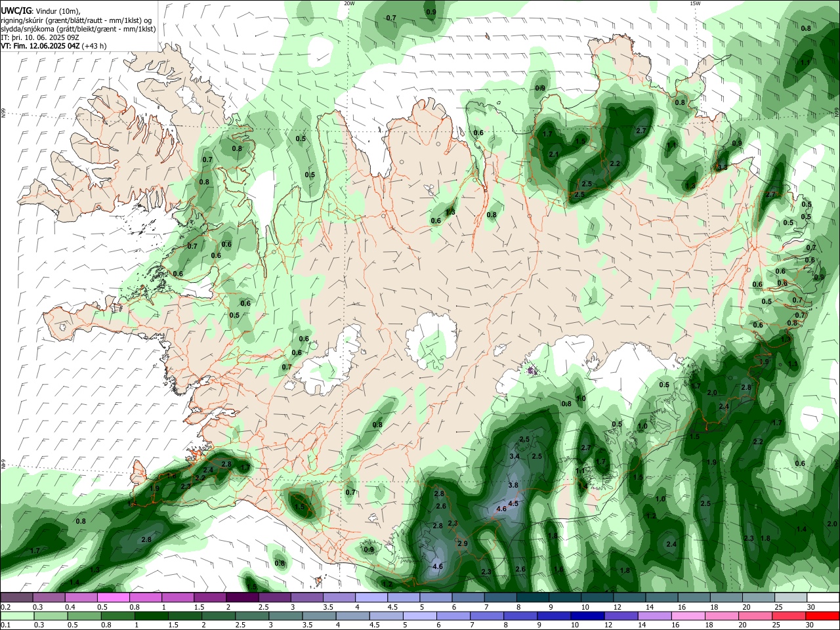The image size is (840, 630).
Task: Click the 'VT: Fim. 12.06.2025 04Z (+43 h)' line
Action: pyautogui.click(x=54, y=46)
